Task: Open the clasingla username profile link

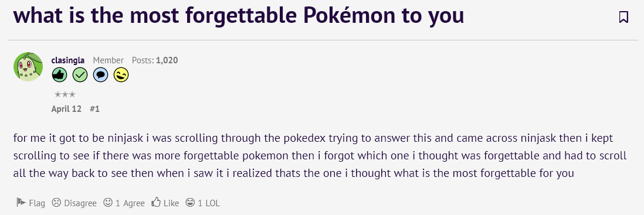Action: pos(68,60)
